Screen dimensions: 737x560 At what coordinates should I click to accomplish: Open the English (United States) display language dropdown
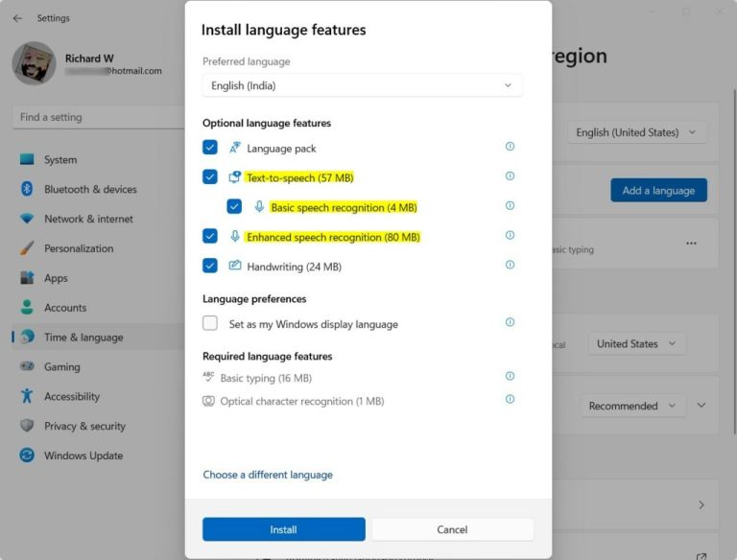coord(636,132)
